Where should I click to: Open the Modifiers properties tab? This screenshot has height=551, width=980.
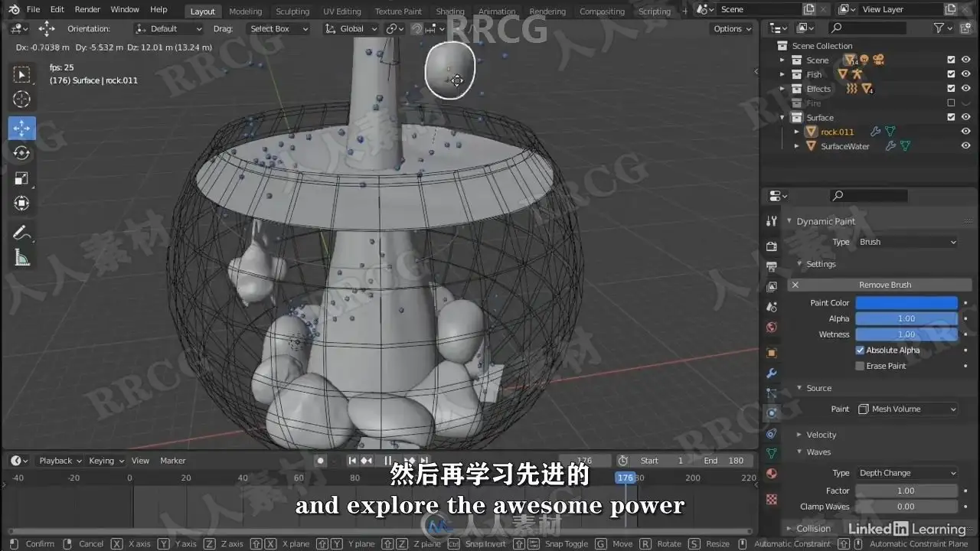[772, 373]
